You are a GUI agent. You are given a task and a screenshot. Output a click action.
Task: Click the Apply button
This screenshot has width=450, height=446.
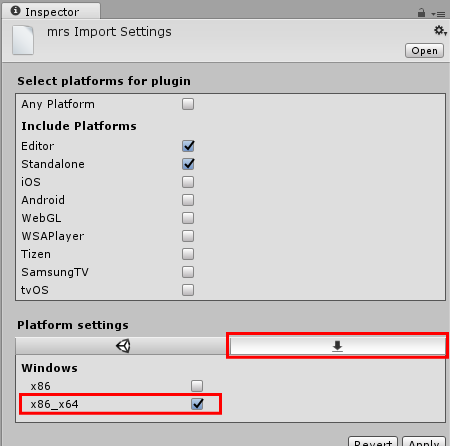pyautogui.click(x=424, y=441)
